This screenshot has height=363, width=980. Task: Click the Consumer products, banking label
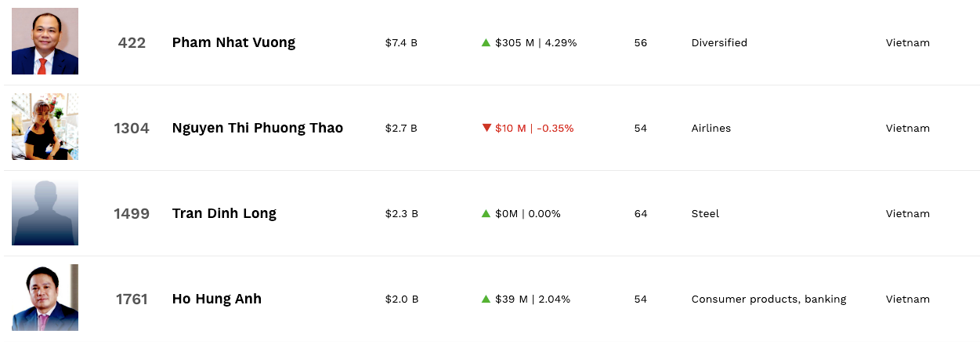point(768,299)
